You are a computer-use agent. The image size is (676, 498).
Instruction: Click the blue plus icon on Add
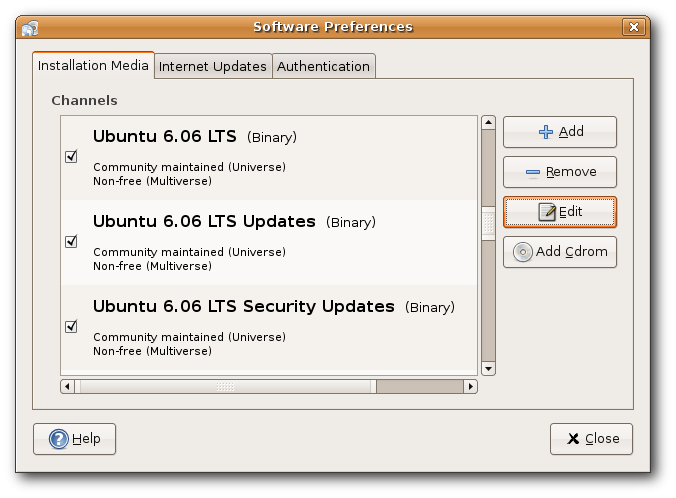coord(546,132)
